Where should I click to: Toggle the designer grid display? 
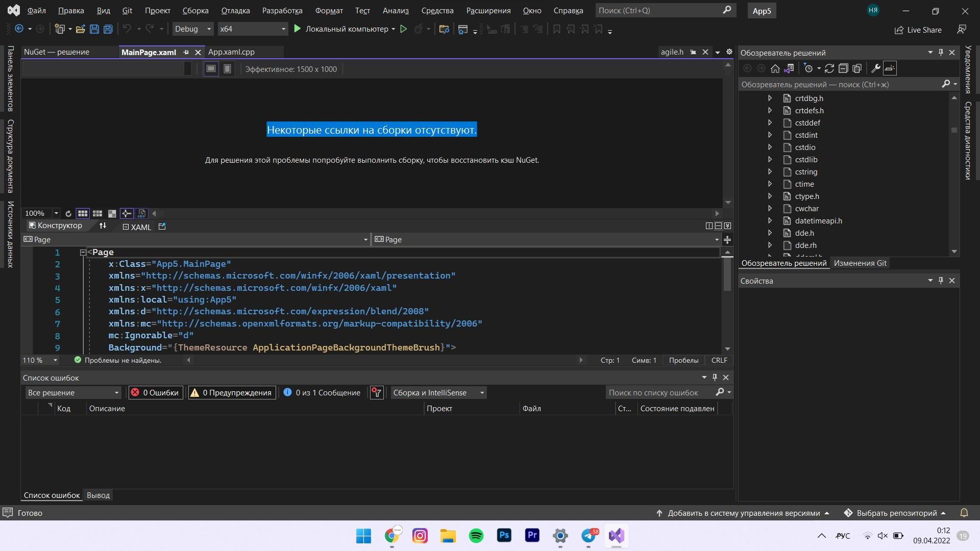(x=83, y=213)
